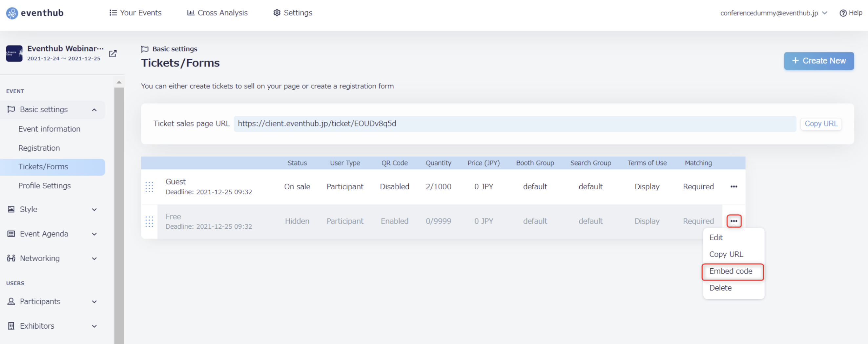
Task: Click the Status column header
Action: [297, 163]
